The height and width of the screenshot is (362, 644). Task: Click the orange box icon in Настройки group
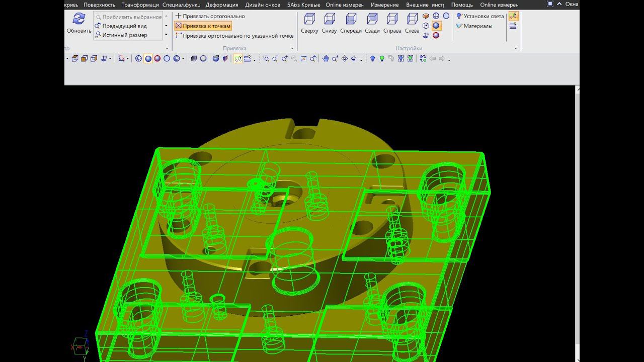426,16
